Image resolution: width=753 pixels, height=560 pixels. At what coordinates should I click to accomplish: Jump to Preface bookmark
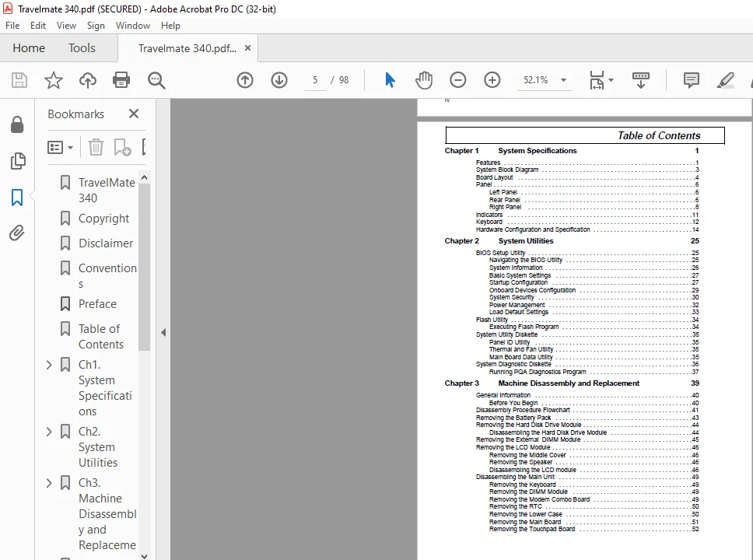[x=97, y=304]
